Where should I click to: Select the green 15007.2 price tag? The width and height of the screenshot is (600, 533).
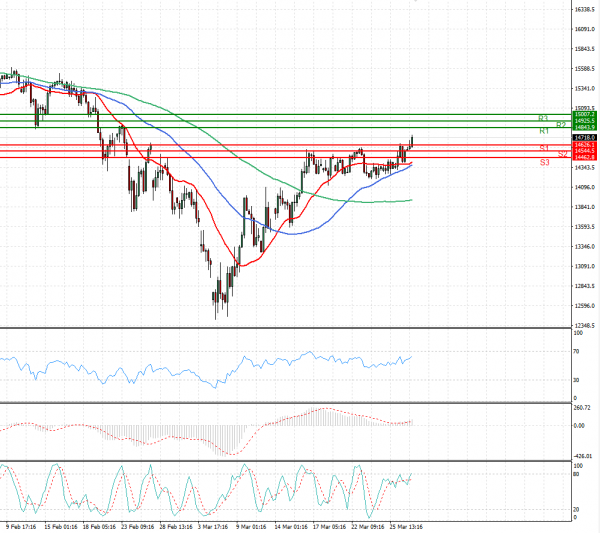[x=585, y=114]
